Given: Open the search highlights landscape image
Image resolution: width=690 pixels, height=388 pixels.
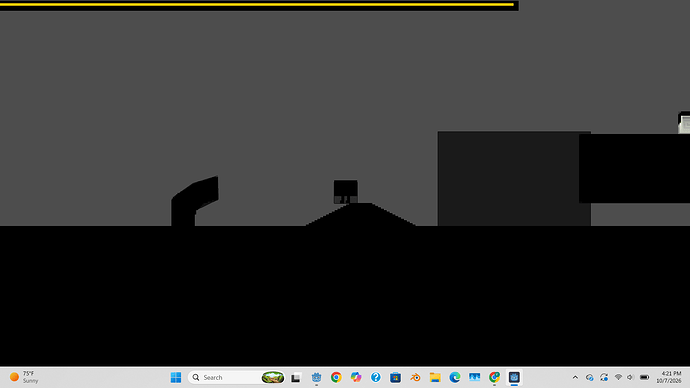Looking at the screenshot, I should click(x=272, y=377).
